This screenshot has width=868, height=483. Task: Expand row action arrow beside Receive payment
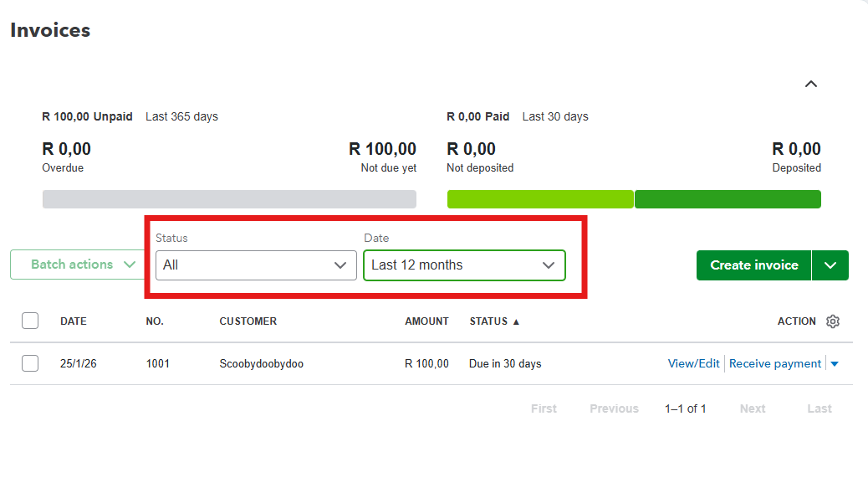coord(835,364)
